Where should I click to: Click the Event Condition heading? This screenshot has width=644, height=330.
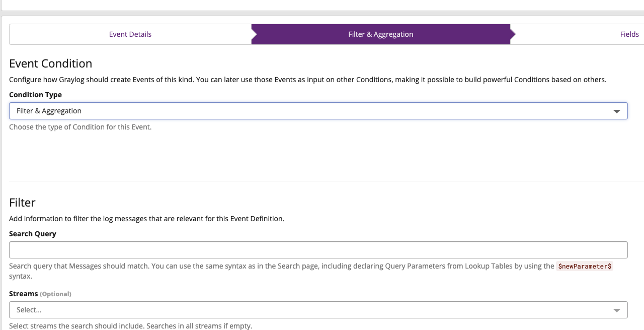[51, 63]
